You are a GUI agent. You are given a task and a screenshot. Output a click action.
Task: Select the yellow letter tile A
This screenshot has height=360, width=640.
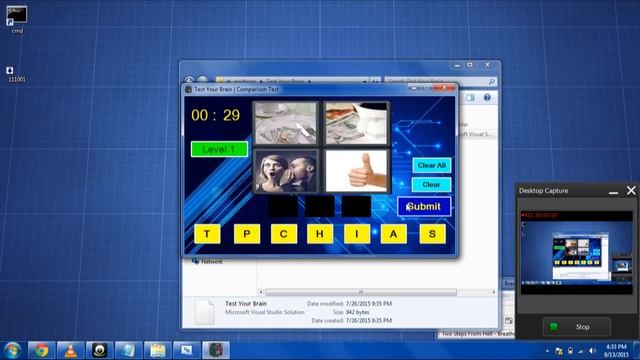click(x=393, y=234)
